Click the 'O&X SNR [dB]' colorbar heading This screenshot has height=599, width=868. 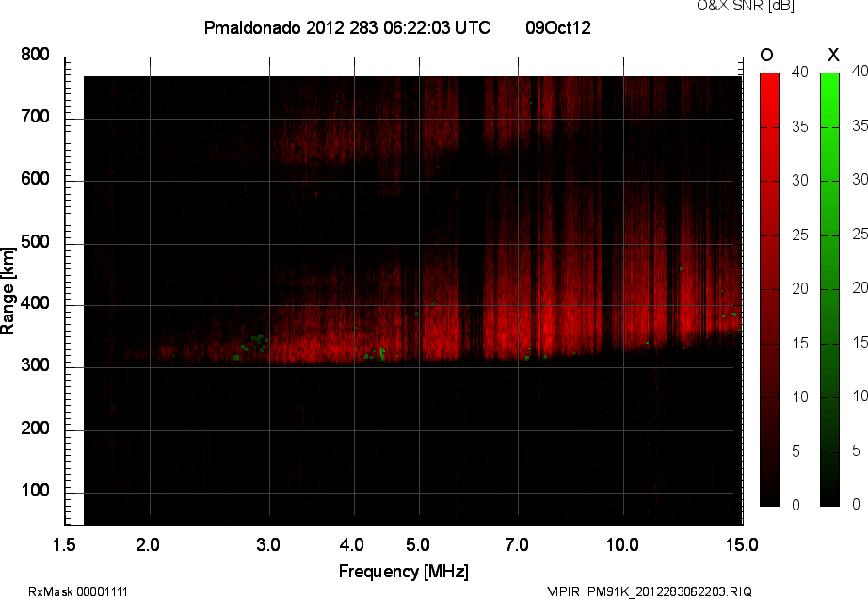coord(746,6)
